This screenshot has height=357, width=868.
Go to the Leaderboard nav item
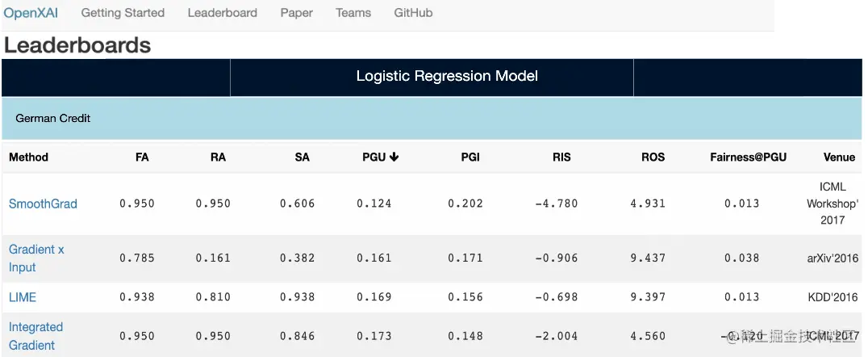[x=222, y=13]
